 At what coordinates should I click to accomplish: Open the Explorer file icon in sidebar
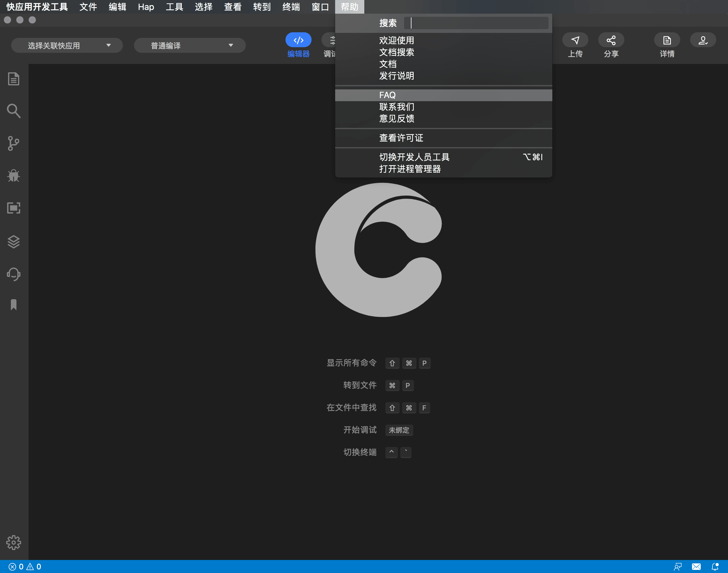pyautogui.click(x=14, y=79)
